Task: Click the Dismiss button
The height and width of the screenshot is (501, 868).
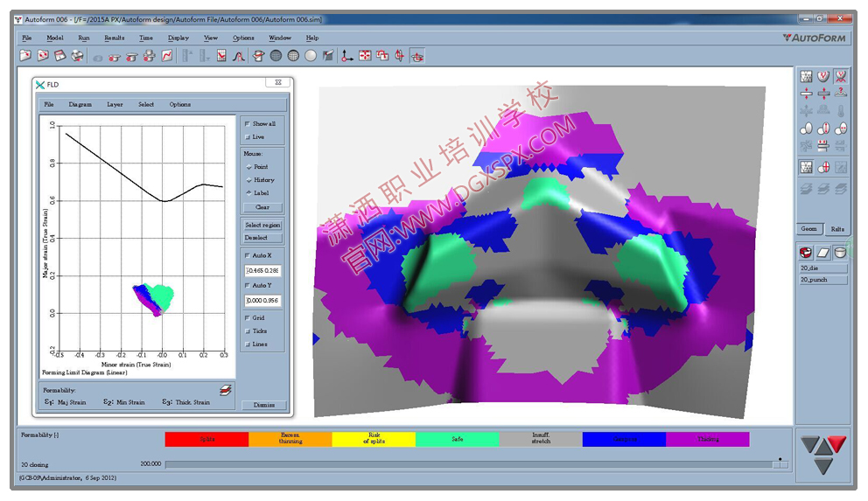Action: point(264,405)
